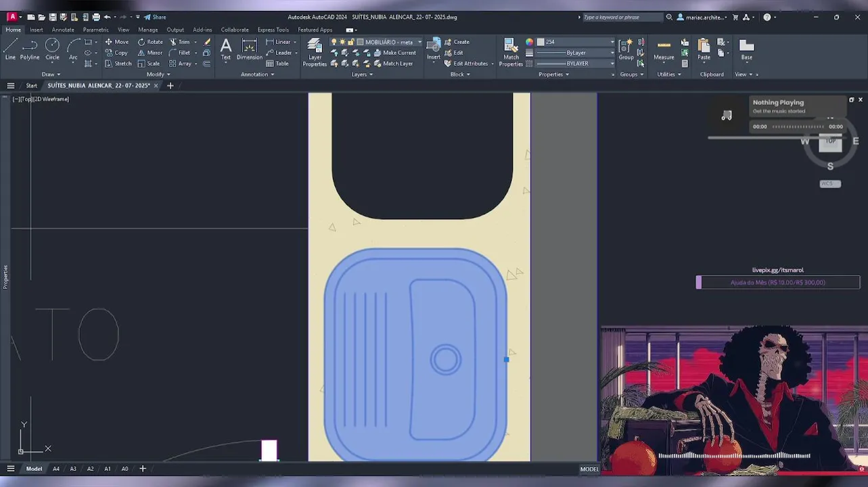Click the Insert block tool
This screenshot has height=487, width=868.
pos(434,49)
